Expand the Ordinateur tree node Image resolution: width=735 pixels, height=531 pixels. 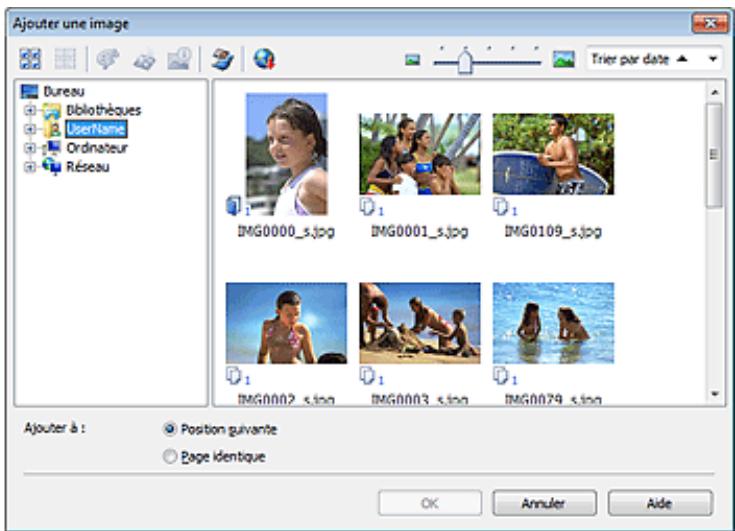coord(30,148)
